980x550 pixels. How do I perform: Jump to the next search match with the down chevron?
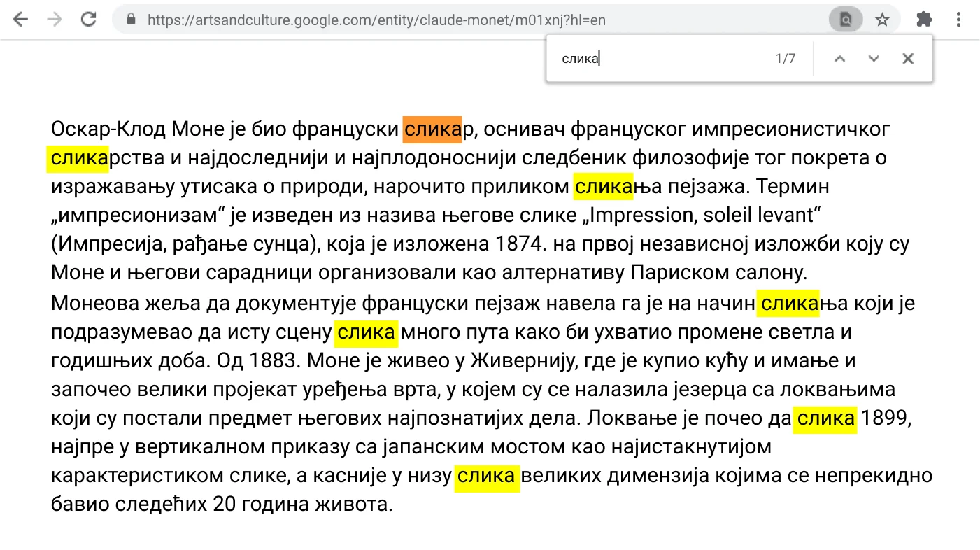coord(873,58)
